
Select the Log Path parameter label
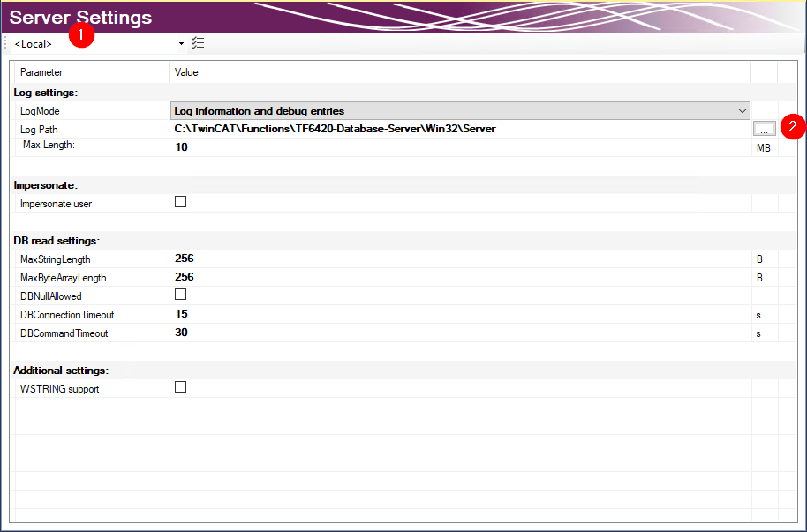[x=39, y=130]
